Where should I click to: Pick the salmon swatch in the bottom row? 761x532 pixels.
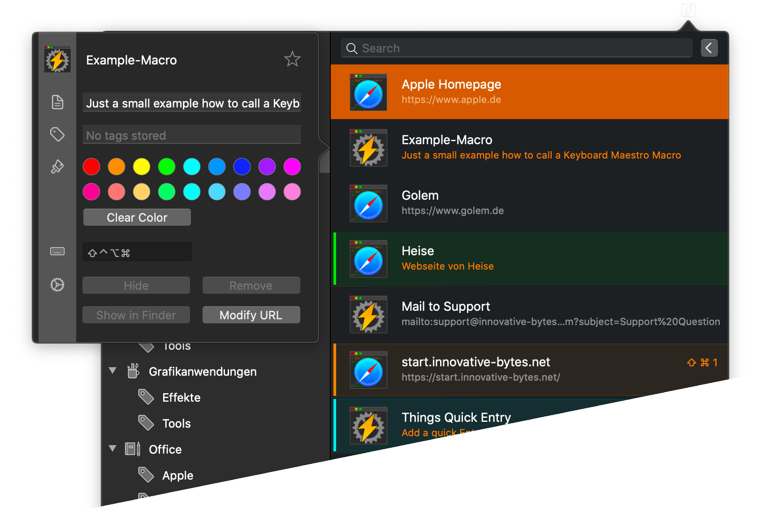[117, 192]
